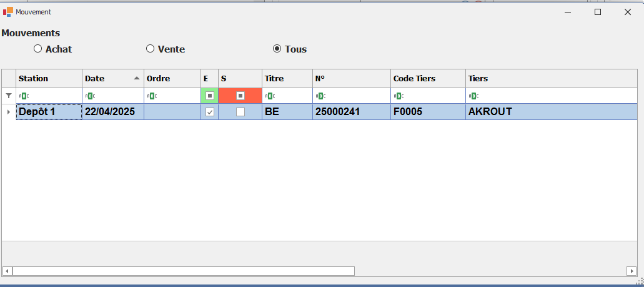This screenshot has width=644, height=287.
Task: Toggle the green E column filter checkbox
Action: click(210, 96)
